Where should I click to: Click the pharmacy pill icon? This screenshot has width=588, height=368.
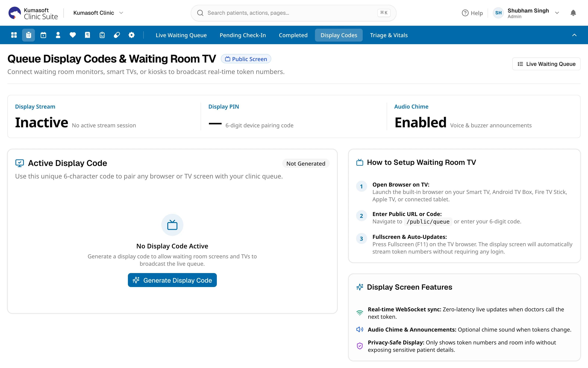(117, 35)
